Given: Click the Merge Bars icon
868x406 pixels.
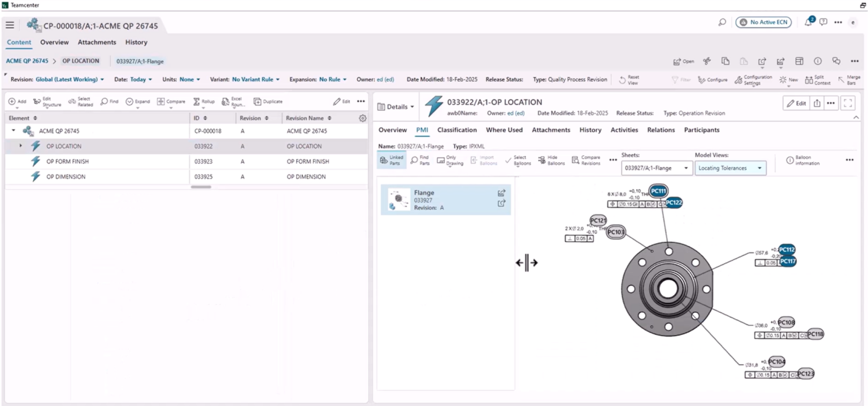Looking at the screenshot, I should click(x=848, y=79).
